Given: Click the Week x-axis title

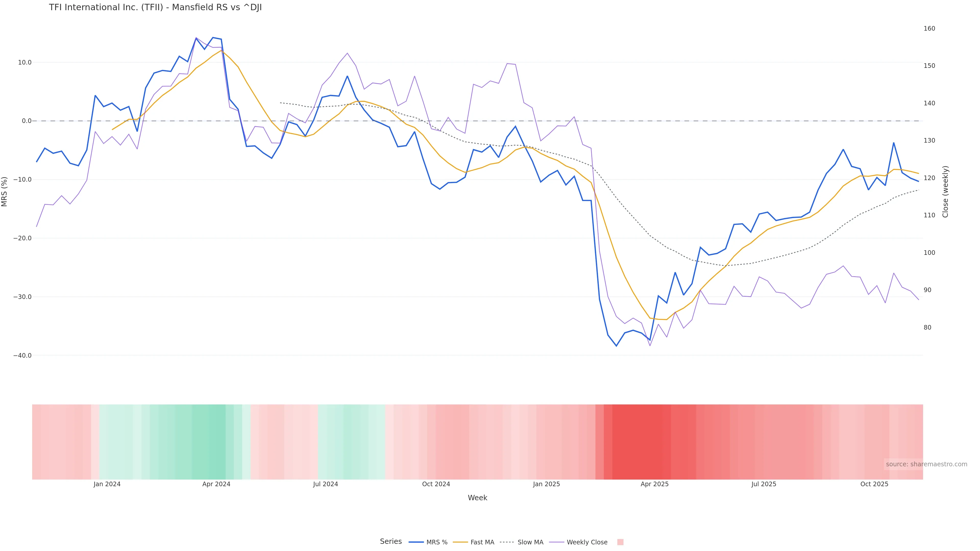Looking at the screenshot, I should (x=477, y=498).
